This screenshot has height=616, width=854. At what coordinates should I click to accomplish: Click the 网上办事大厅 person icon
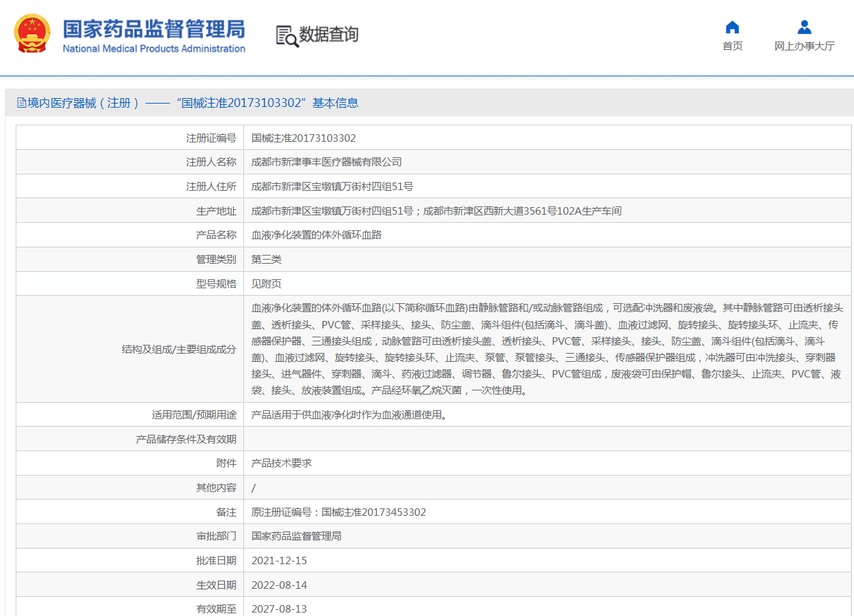pyautogui.click(x=804, y=27)
